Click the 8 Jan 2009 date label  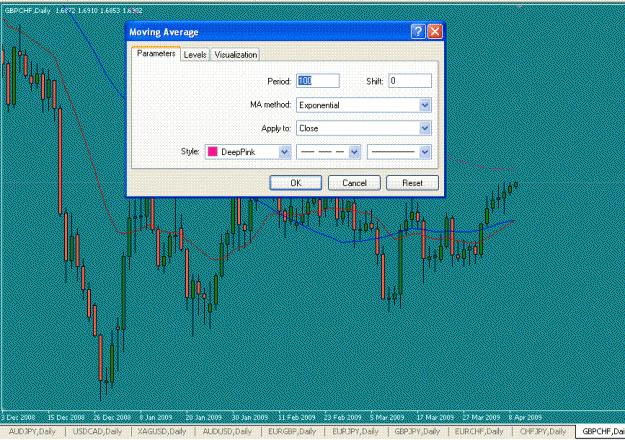(x=156, y=417)
